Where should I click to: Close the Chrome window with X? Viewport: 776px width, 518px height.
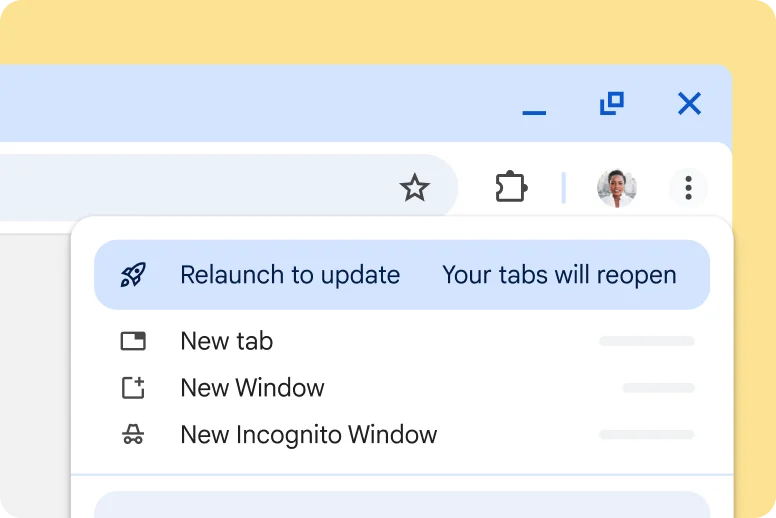click(689, 103)
